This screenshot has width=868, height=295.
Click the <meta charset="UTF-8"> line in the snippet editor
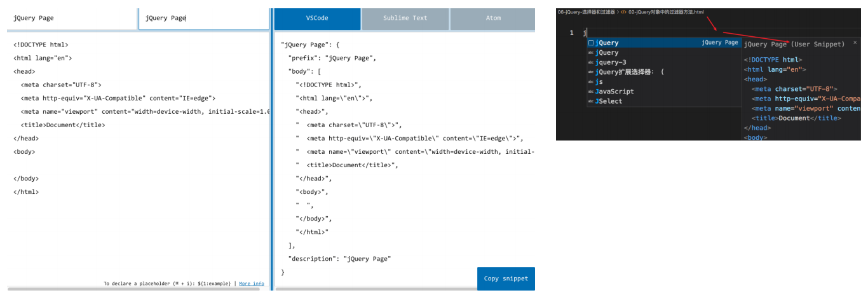[x=61, y=85]
